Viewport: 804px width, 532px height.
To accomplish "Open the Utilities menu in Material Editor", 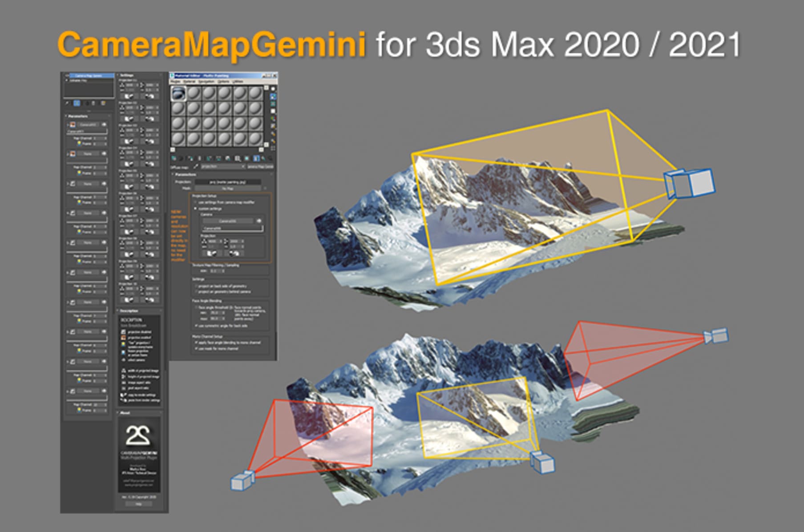I will click(238, 81).
